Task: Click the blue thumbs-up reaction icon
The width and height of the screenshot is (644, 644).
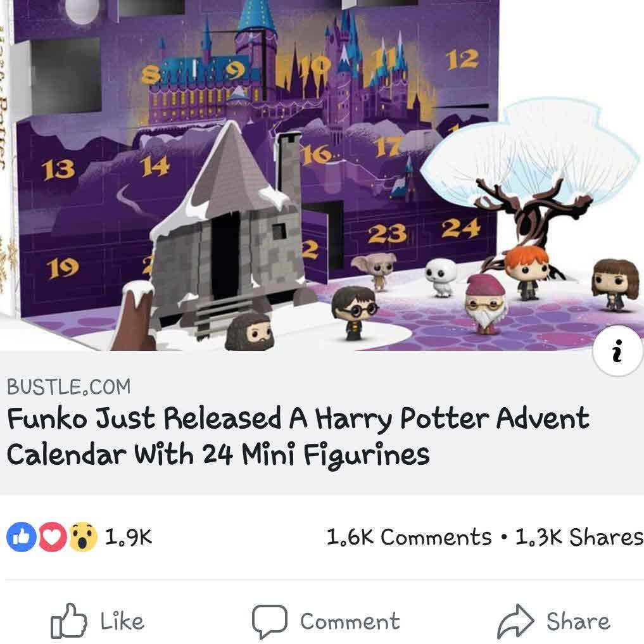Action: 22,537
